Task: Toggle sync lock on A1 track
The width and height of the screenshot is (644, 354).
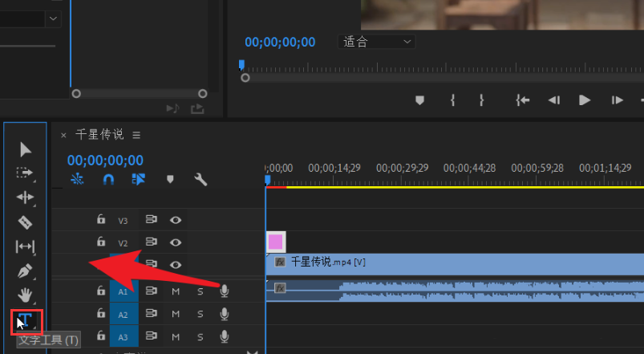Action: coord(151,291)
